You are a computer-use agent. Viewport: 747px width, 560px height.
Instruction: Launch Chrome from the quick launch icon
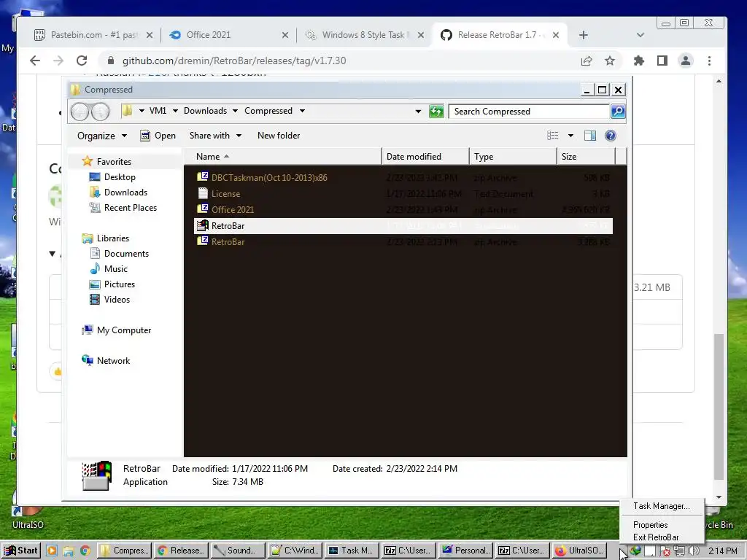click(x=85, y=551)
